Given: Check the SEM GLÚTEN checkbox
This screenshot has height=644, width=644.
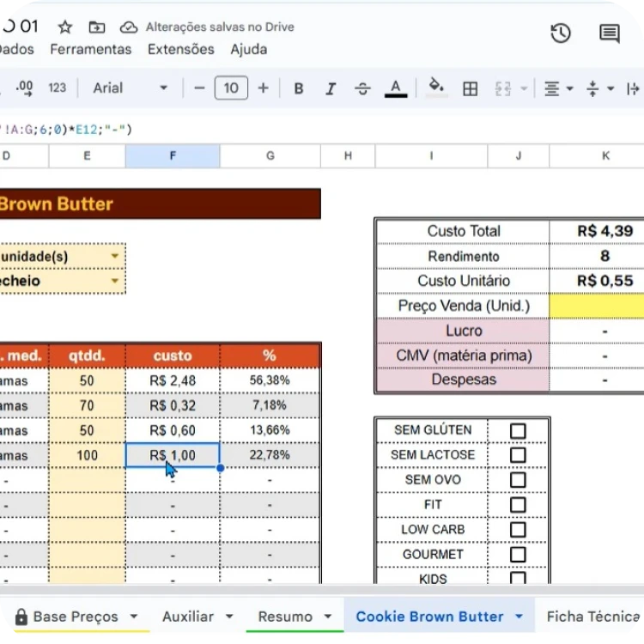Looking at the screenshot, I should coord(518,431).
